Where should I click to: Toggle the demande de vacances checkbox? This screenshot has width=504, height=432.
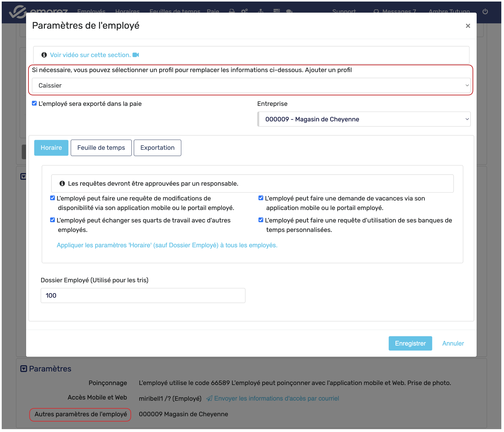[261, 198]
